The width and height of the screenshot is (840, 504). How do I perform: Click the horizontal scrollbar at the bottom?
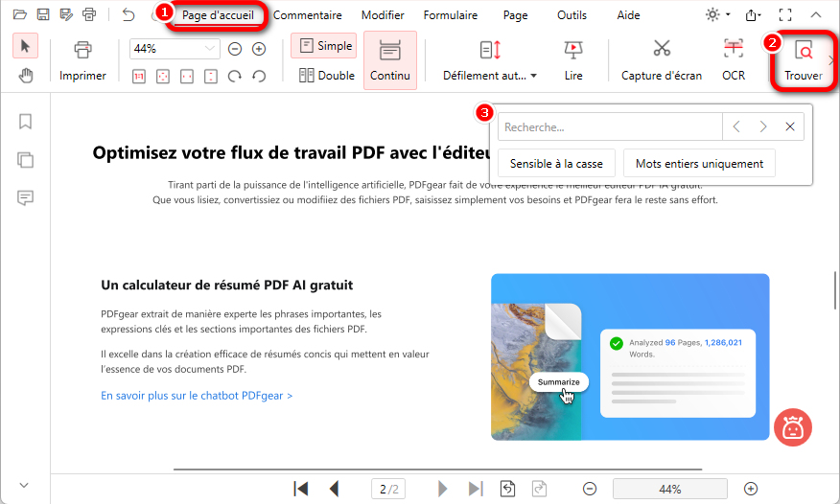pyautogui.click(x=437, y=470)
